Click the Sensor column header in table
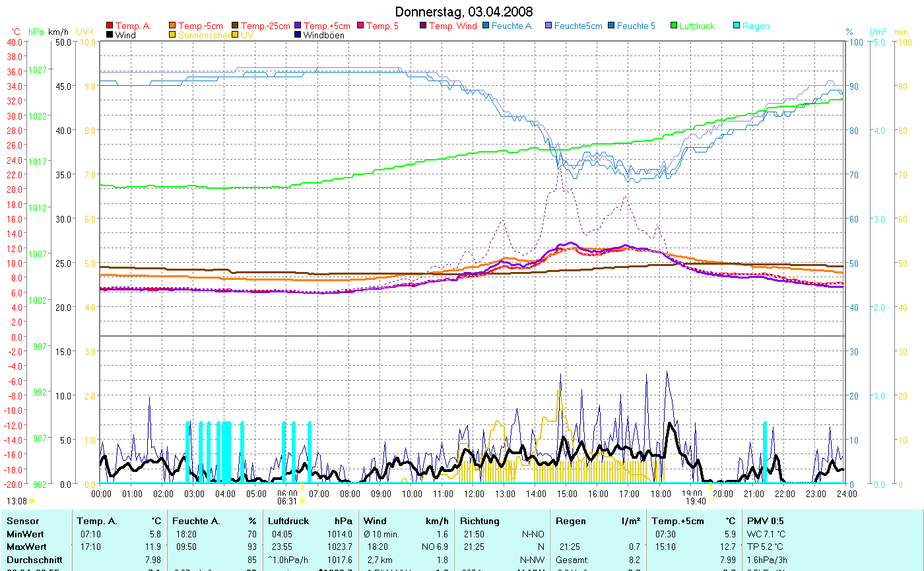 [22, 521]
